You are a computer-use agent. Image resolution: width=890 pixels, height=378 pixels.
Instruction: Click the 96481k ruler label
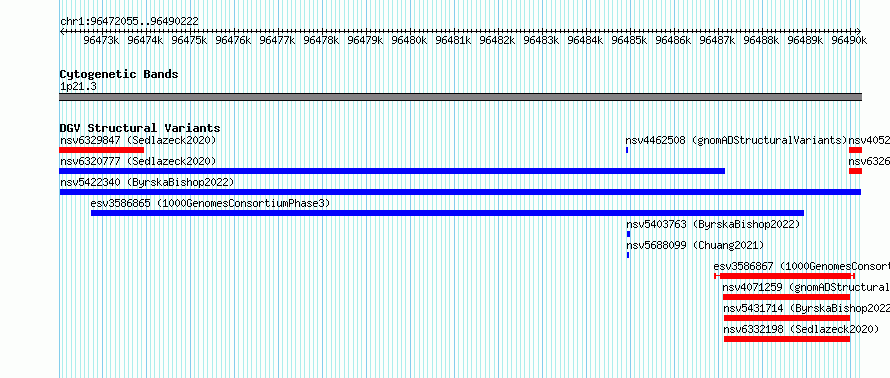click(x=454, y=40)
